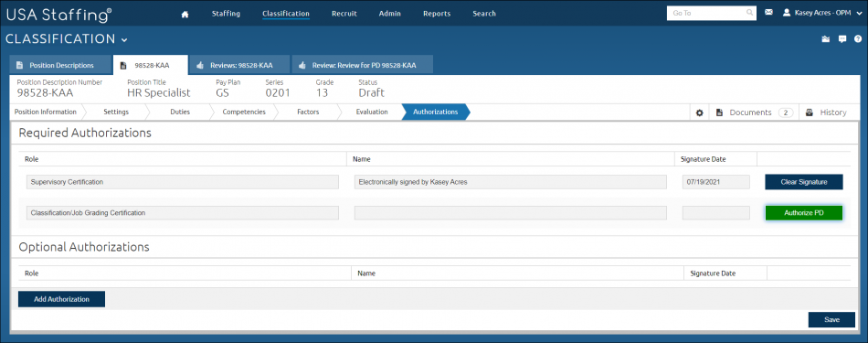Click the Electronically signed by Kasey Acres field

tap(511, 182)
